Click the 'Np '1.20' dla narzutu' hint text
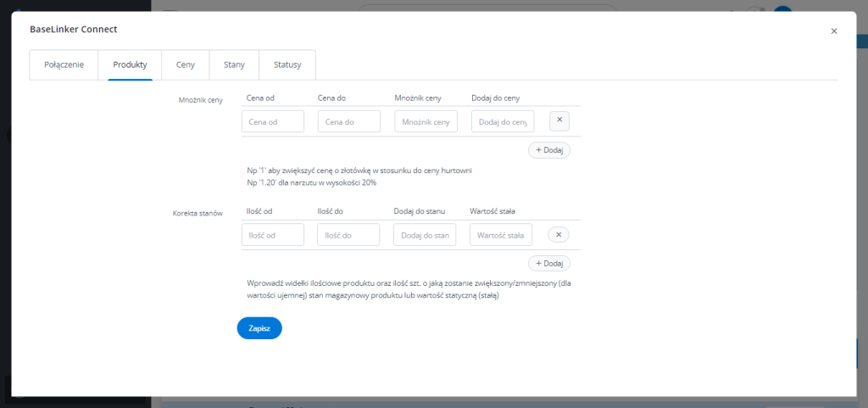 coord(312,182)
